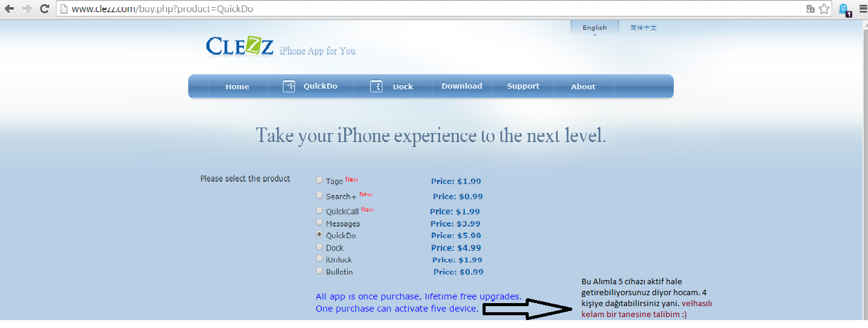Viewport: 868px width, 328px height.
Task: Select the Dock product radio button
Action: (319, 247)
